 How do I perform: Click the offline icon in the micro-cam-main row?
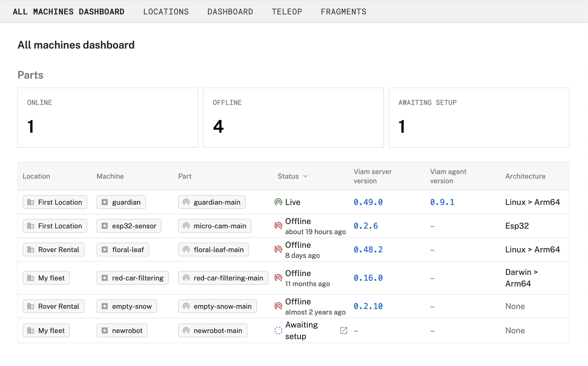click(278, 226)
